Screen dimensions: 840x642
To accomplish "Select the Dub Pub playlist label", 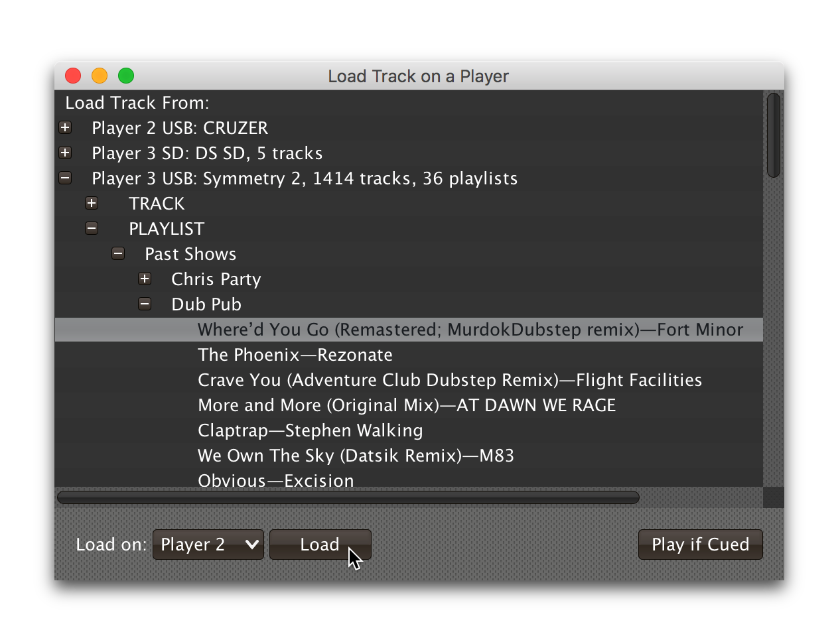I will pyautogui.click(x=206, y=304).
